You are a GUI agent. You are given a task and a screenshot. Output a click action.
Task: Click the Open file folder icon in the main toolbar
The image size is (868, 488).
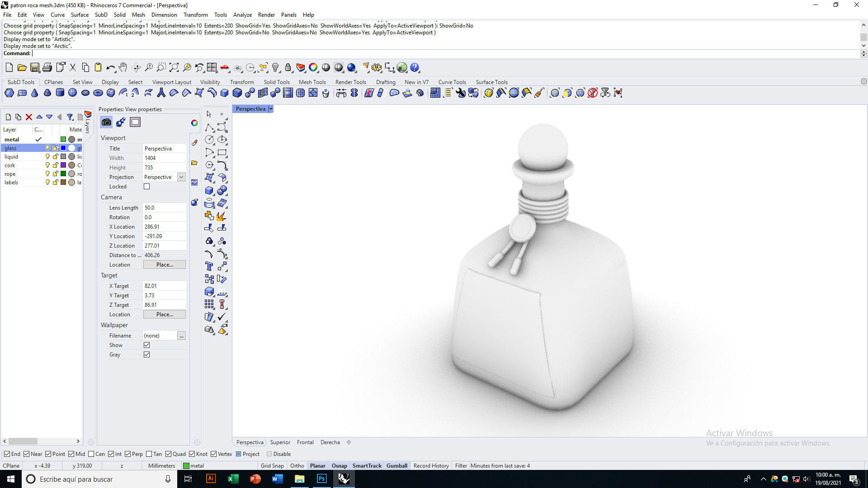[x=22, y=68]
